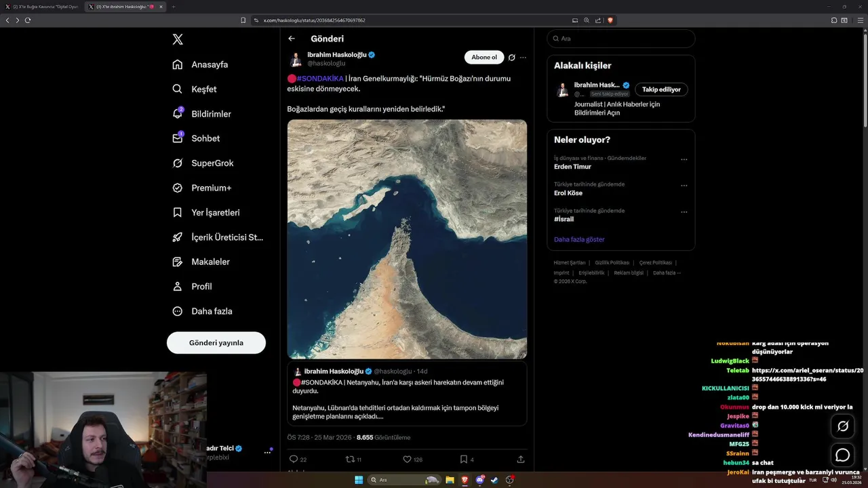The height and width of the screenshot is (488, 868).
Task: Open Premium+ page
Action: (x=201, y=188)
